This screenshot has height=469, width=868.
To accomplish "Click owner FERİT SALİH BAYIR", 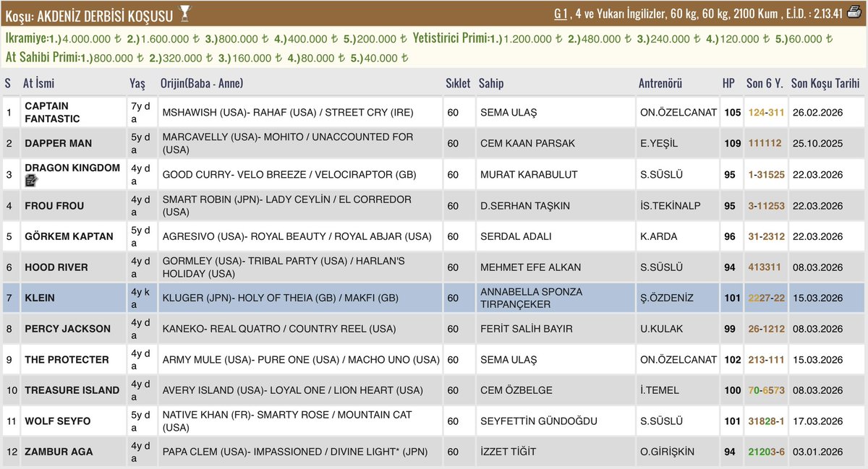I will coord(527,329).
